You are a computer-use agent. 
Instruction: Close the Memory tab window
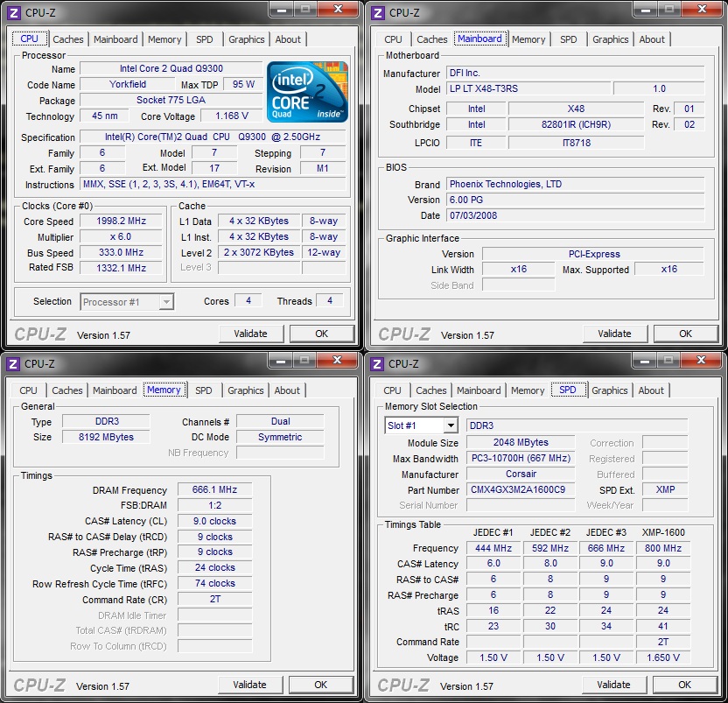[x=337, y=360]
